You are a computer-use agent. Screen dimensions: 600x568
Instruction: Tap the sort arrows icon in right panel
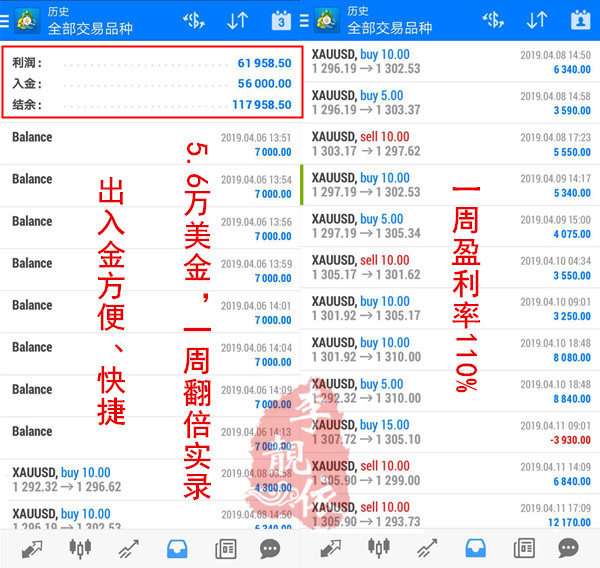[x=537, y=19]
